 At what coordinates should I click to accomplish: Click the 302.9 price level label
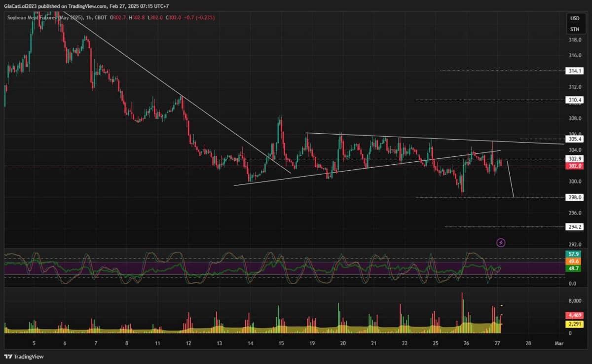tap(576, 159)
